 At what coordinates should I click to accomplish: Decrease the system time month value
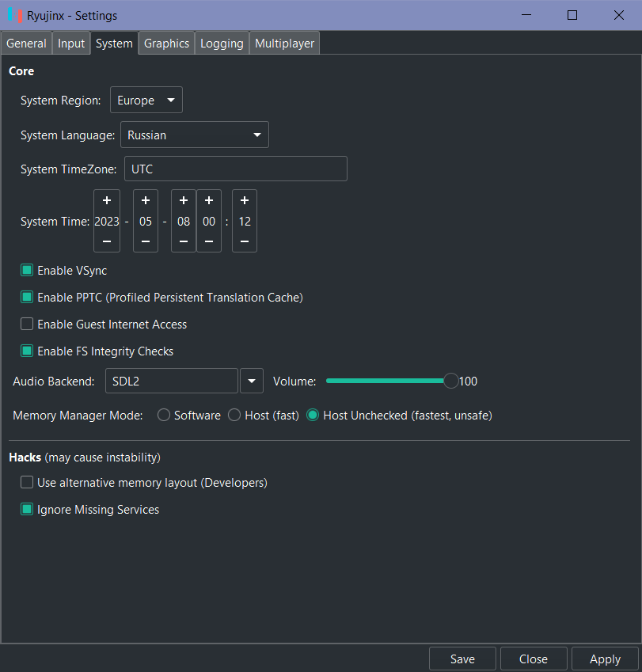coord(146,241)
